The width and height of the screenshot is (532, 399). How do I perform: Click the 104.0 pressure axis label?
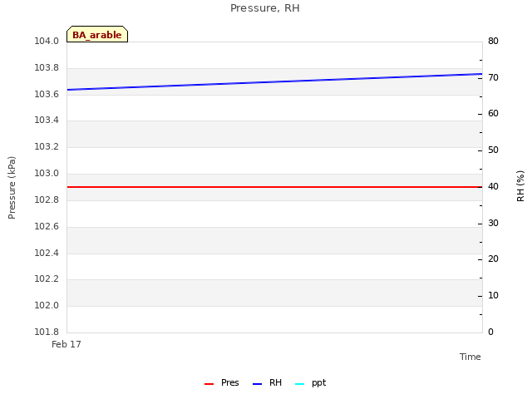click(x=47, y=41)
